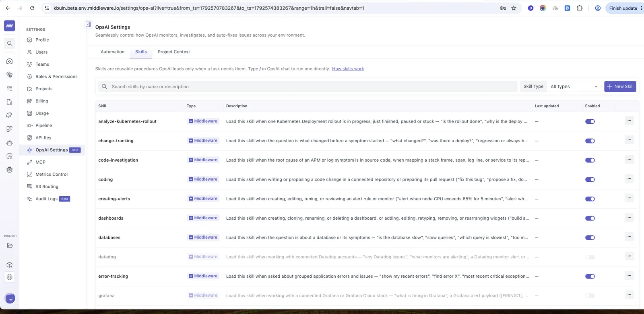644x314 pixels.
Task: Toggle off the coding skill
Action: tap(590, 179)
